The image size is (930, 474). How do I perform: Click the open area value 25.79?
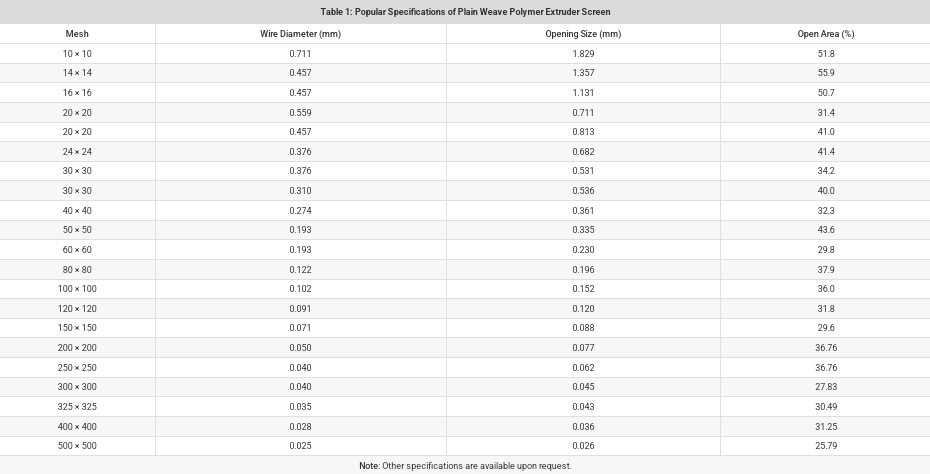tap(825, 445)
